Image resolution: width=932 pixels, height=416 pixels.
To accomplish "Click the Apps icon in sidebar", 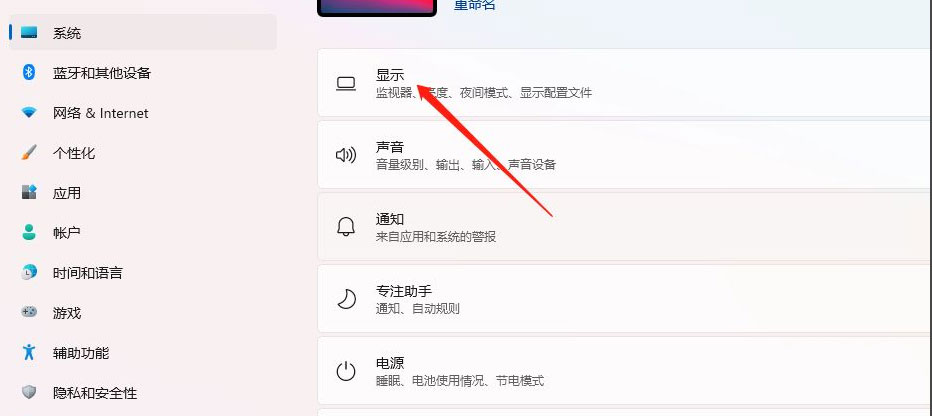I will pos(29,193).
